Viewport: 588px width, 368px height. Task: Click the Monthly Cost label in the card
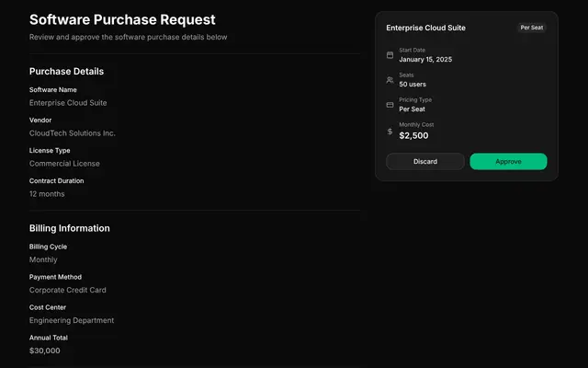point(416,125)
